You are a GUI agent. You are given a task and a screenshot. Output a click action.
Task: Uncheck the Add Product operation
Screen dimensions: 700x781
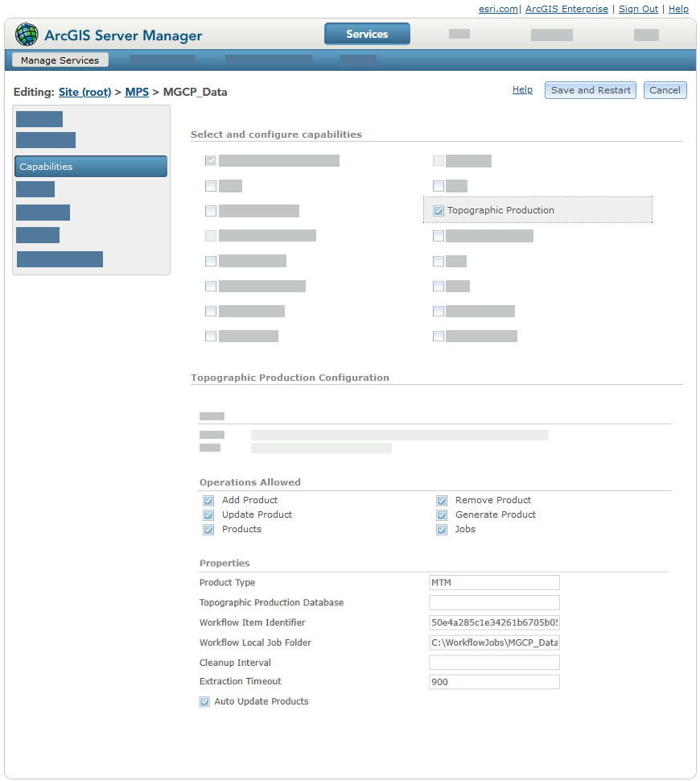(209, 500)
